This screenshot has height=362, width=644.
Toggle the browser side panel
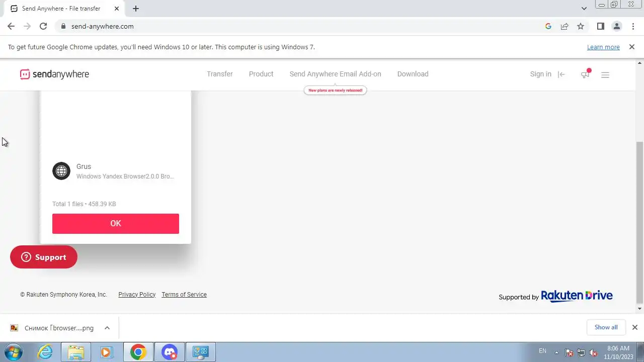pyautogui.click(x=600, y=26)
